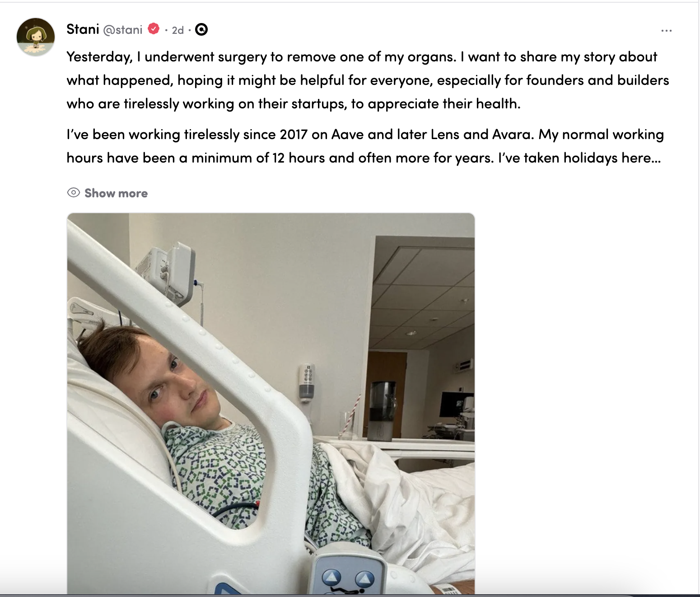Click the word Avara in the post
The width and height of the screenshot is (700, 597).
click(x=512, y=135)
